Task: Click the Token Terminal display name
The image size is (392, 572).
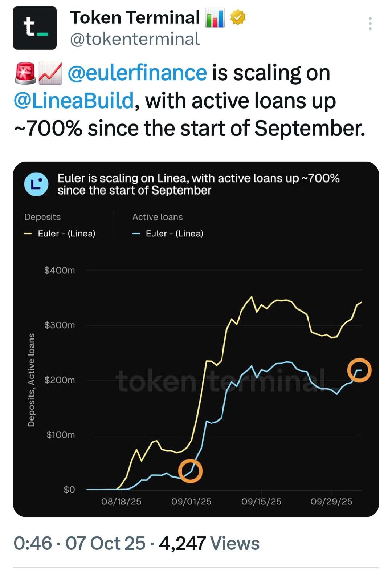Action: tap(135, 17)
